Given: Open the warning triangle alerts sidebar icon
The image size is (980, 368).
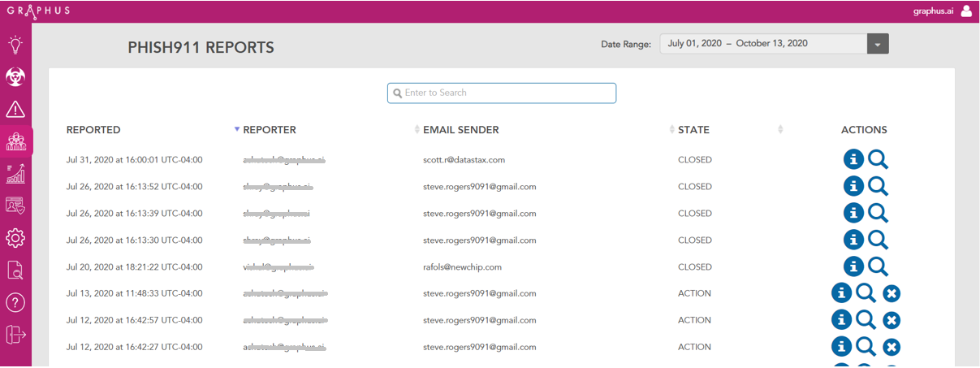Looking at the screenshot, I should pyautogui.click(x=15, y=109).
